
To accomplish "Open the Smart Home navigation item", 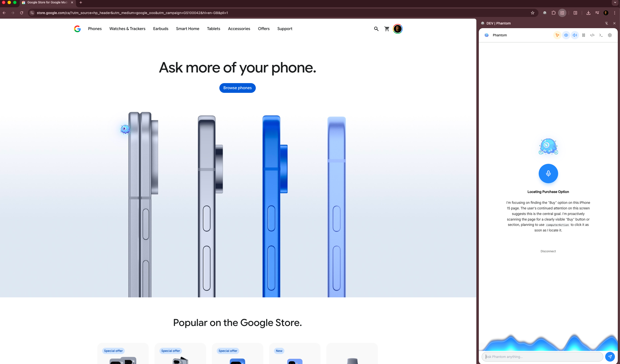I will point(188,29).
